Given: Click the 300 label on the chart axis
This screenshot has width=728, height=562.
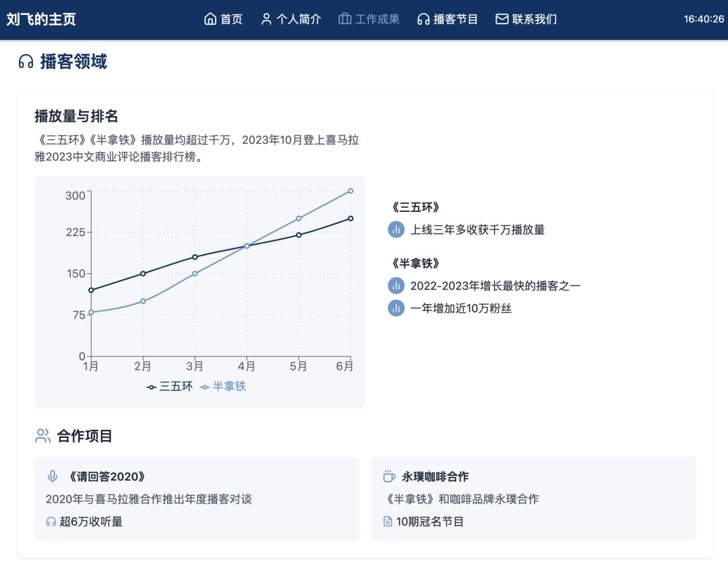Looking at the screenshot, I should 75,196.
